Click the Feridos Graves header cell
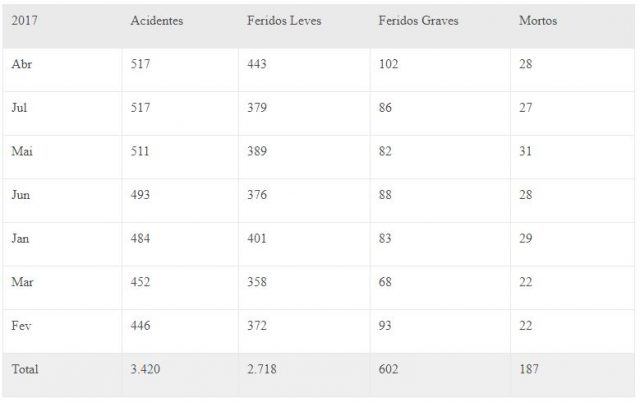This screenshot has width=640, height=403. pos(418,20)
